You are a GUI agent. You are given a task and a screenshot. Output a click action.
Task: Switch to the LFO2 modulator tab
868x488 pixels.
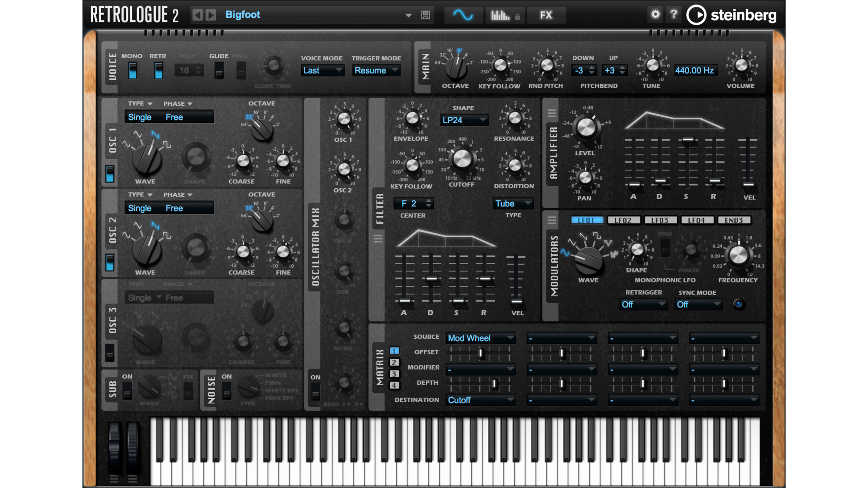click(x=623, y=220)
